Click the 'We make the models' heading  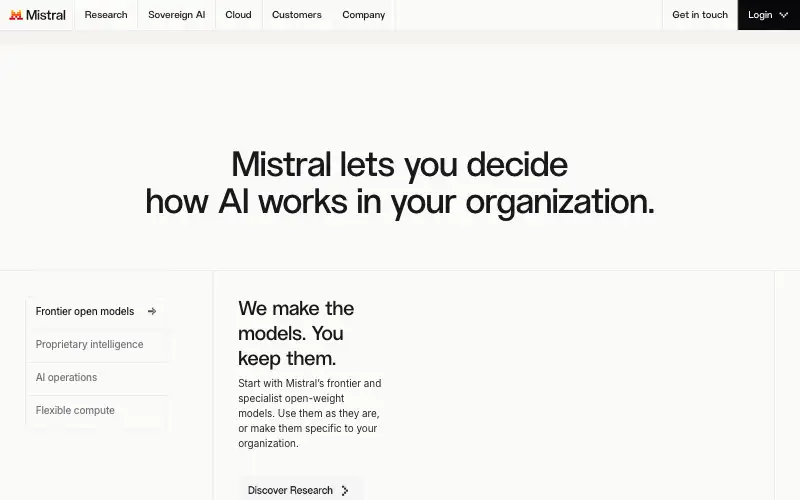296,333
